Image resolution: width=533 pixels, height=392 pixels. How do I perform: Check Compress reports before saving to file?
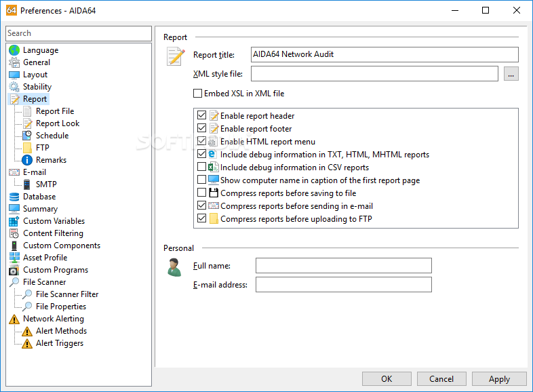tap(201, 193)
